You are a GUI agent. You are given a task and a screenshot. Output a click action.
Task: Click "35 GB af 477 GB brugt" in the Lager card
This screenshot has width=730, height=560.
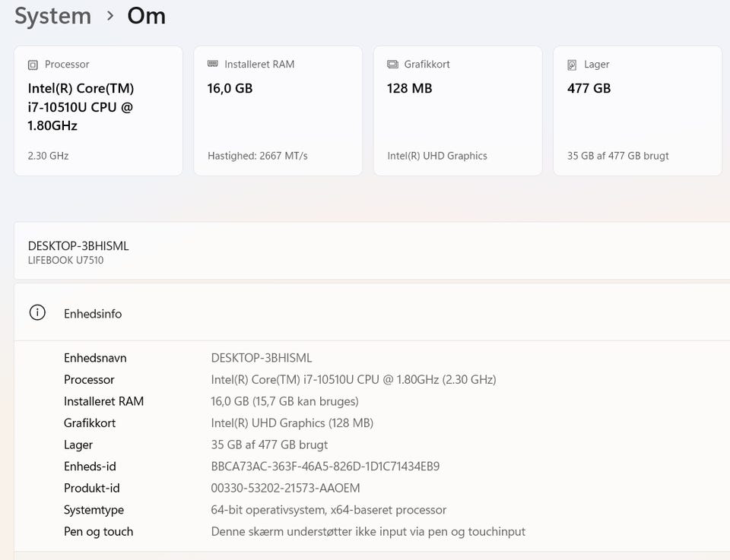617,156
